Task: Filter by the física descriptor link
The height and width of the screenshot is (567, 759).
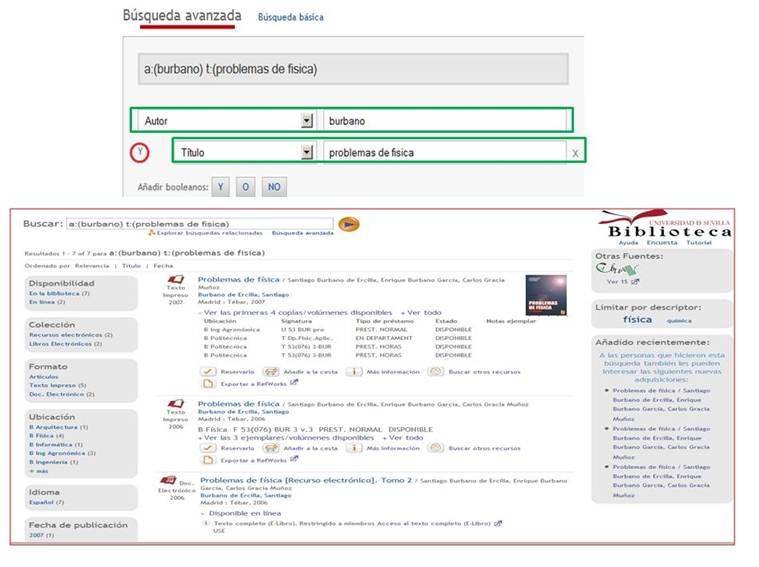Action: coord(637,320)
